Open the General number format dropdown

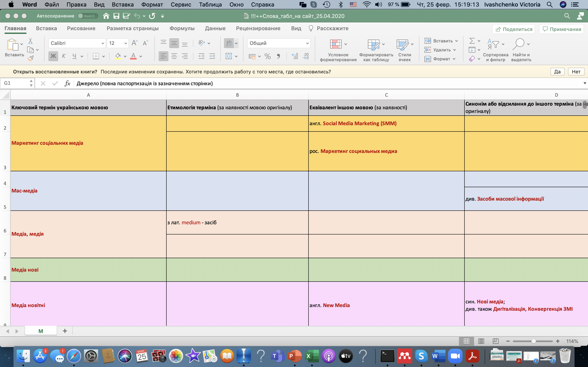(x=307, y=43)
